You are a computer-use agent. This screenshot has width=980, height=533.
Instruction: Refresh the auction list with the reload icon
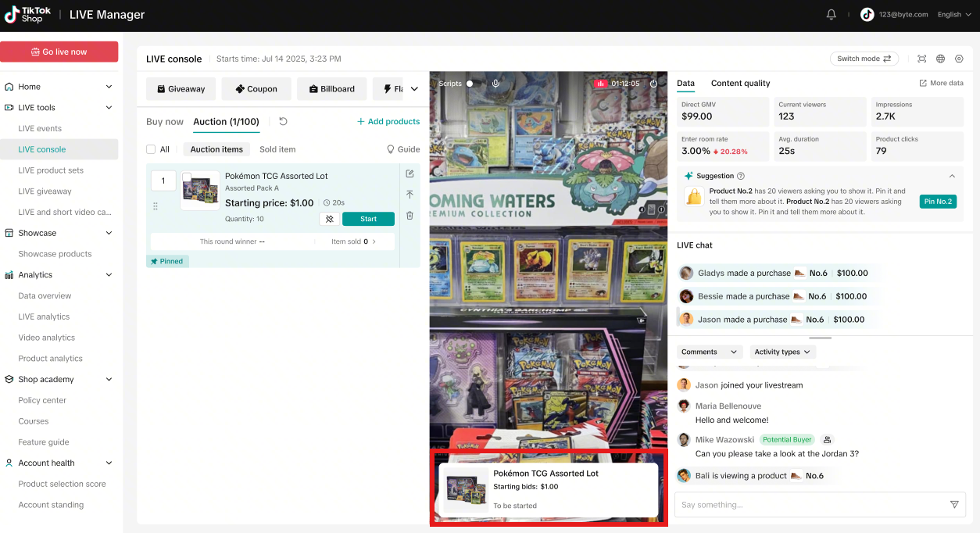(x=283, y=121)
